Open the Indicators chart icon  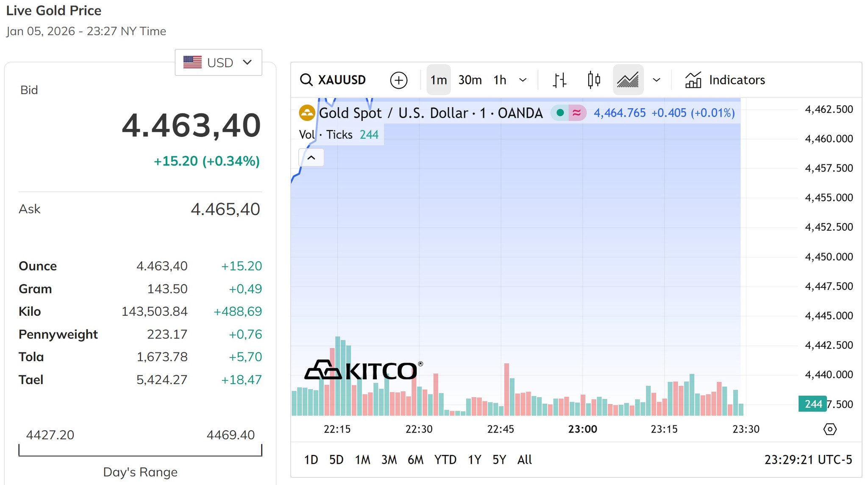pos(693,80)
